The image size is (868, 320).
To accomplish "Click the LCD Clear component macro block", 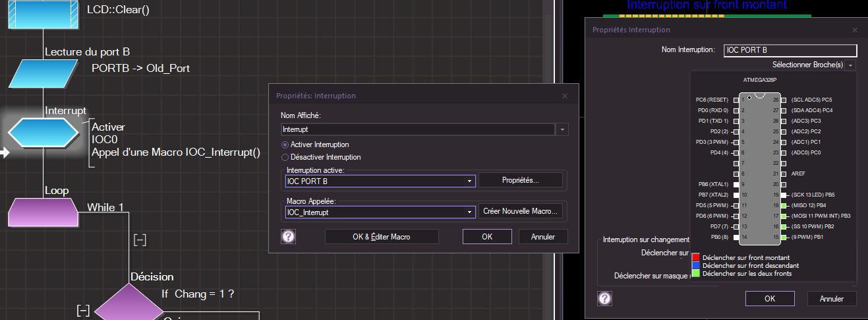I will 43,13.
